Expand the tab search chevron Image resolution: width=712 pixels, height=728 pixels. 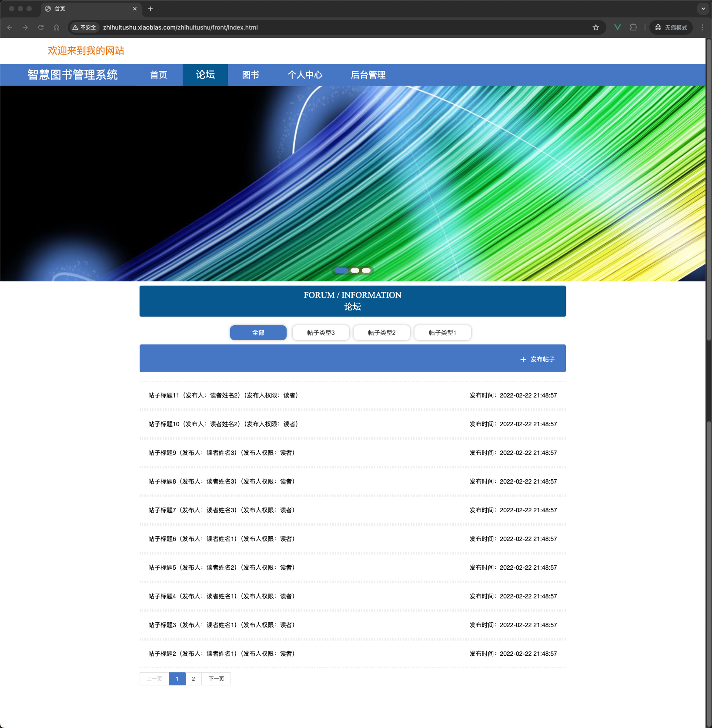[703, 9]
